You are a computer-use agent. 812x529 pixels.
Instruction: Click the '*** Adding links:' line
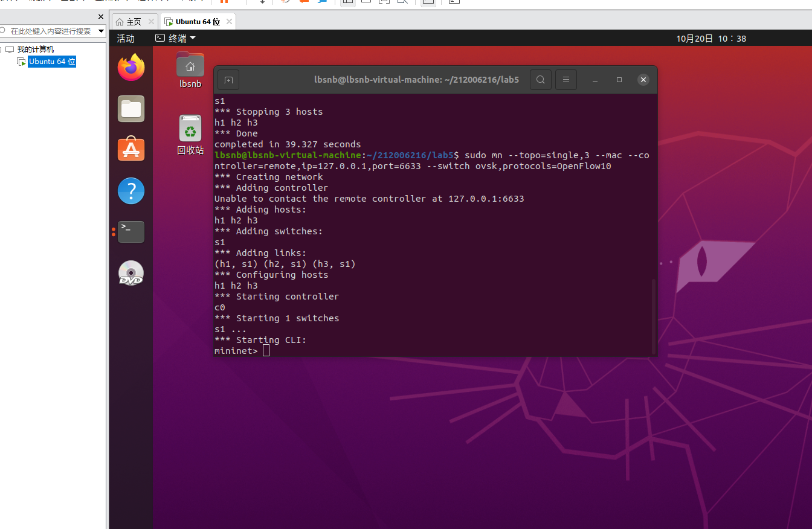click(x=260, y=253)
